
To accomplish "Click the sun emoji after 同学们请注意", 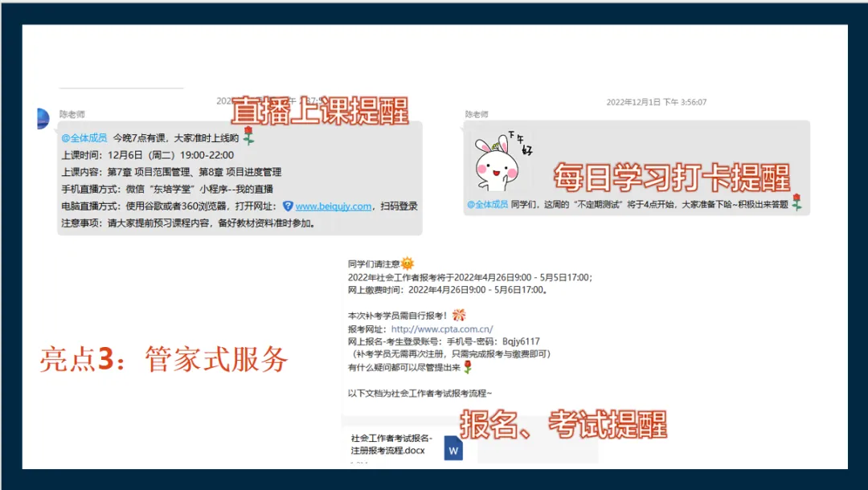I will tap(407, 263).
